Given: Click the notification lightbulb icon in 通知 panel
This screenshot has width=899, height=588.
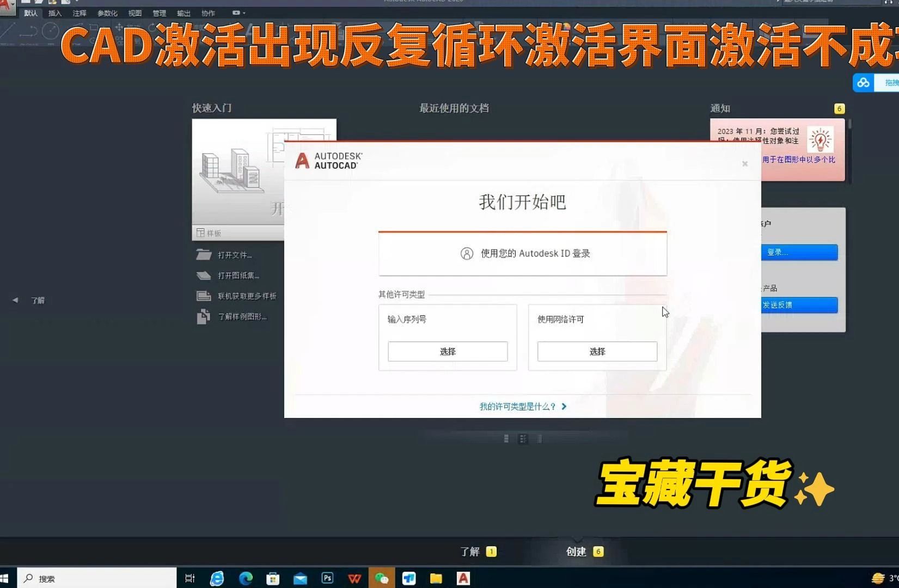Looking at the screenshot, I should pyautogui.click(x=820, y=140).
